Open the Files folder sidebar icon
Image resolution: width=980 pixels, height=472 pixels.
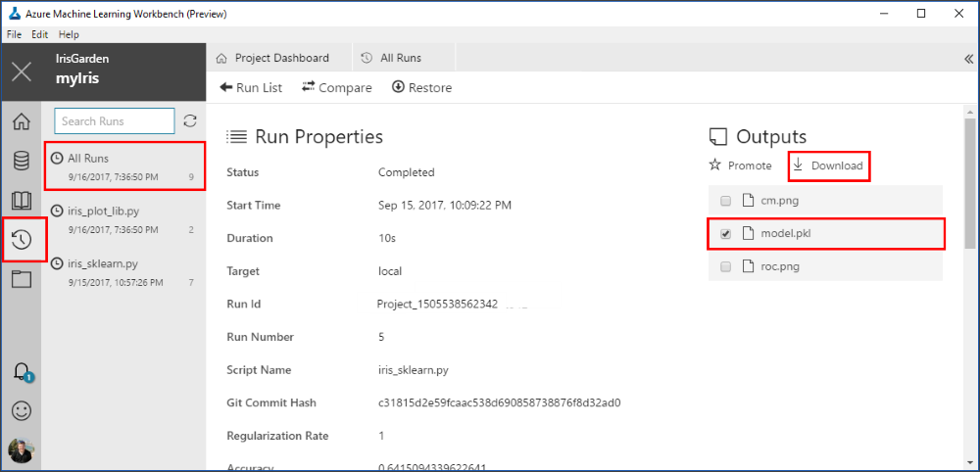pos(22,279)
